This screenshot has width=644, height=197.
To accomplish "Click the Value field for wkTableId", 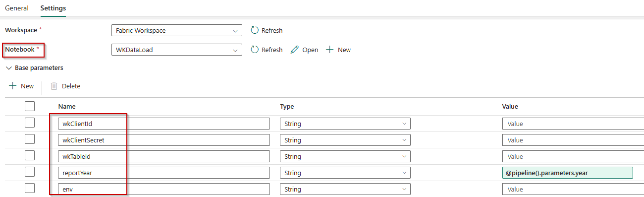I will pyautogui.click(x=573, y=156).
